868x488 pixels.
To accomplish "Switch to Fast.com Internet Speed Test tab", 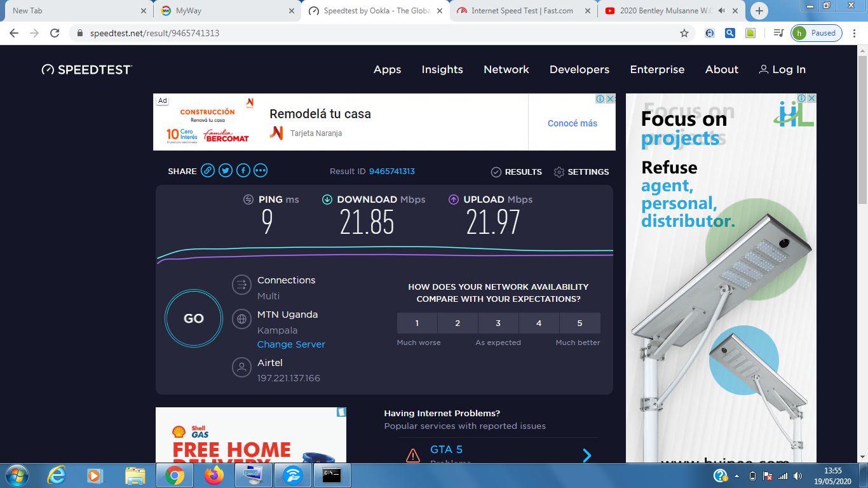I will 522,11.
